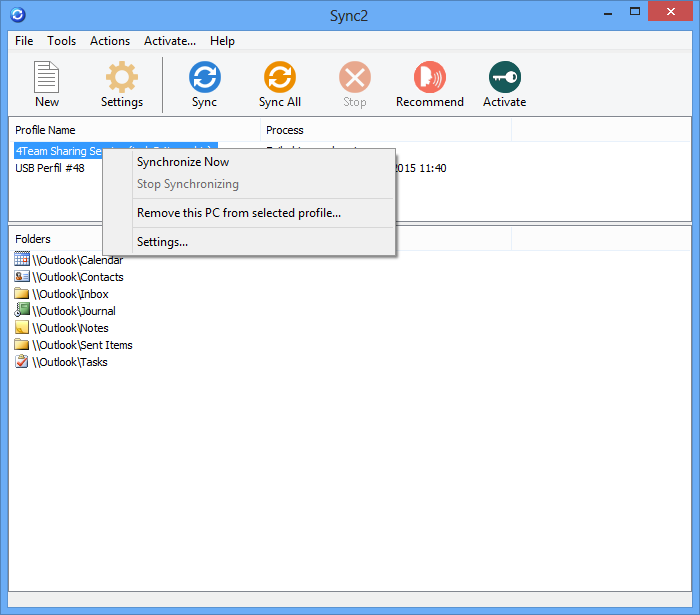Open the File menu
This screenshot has width=700, height=615.
[x=24, y=41]
